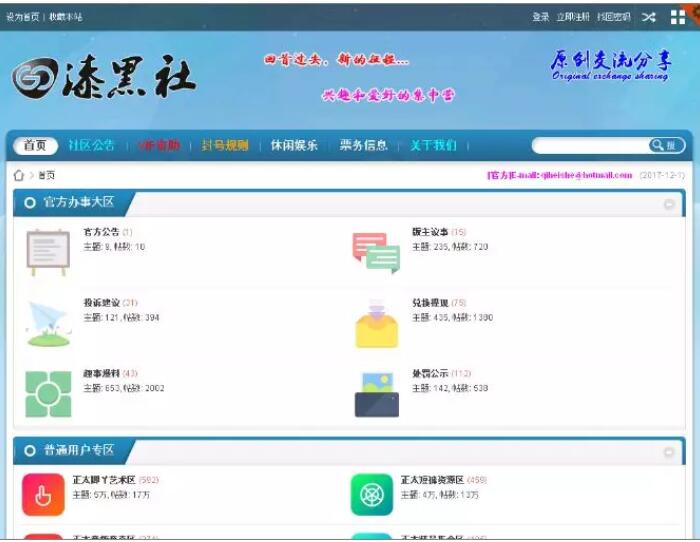Click the 立即注册 link
The width and height of the screenshot is (700, 542).
[x=573, y=17]
